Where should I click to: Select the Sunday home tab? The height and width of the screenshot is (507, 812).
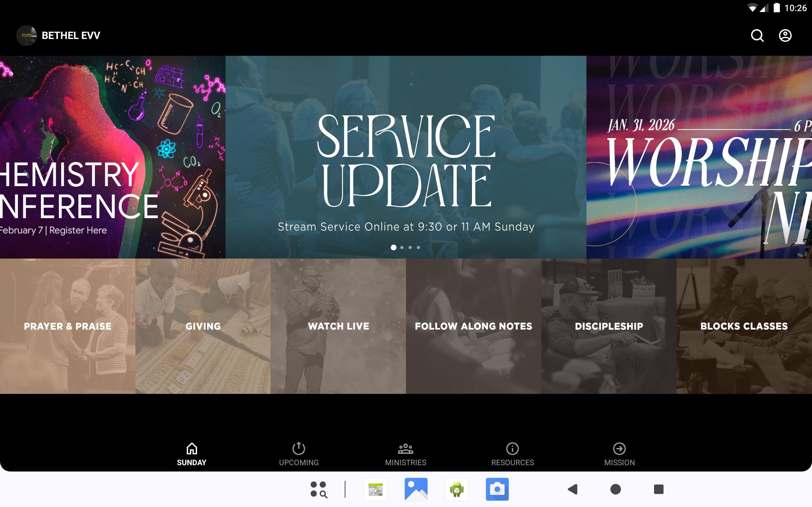[x=192, y=454]
